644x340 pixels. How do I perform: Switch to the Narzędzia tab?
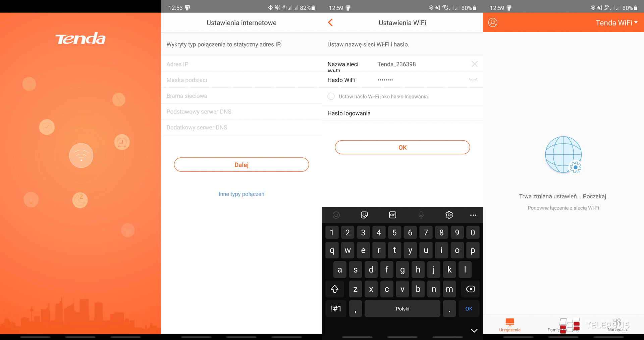[x=617, y=325]
